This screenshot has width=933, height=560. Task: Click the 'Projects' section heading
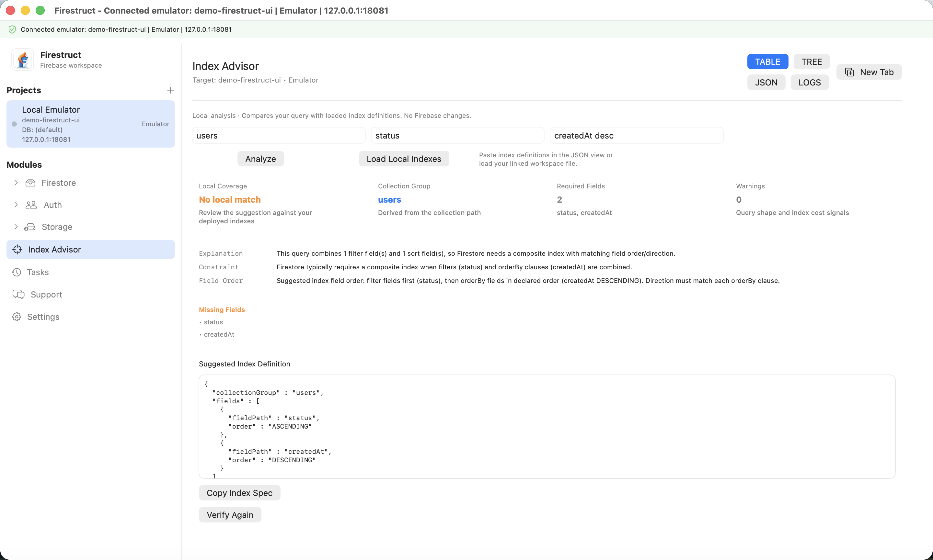pos(24,91)
